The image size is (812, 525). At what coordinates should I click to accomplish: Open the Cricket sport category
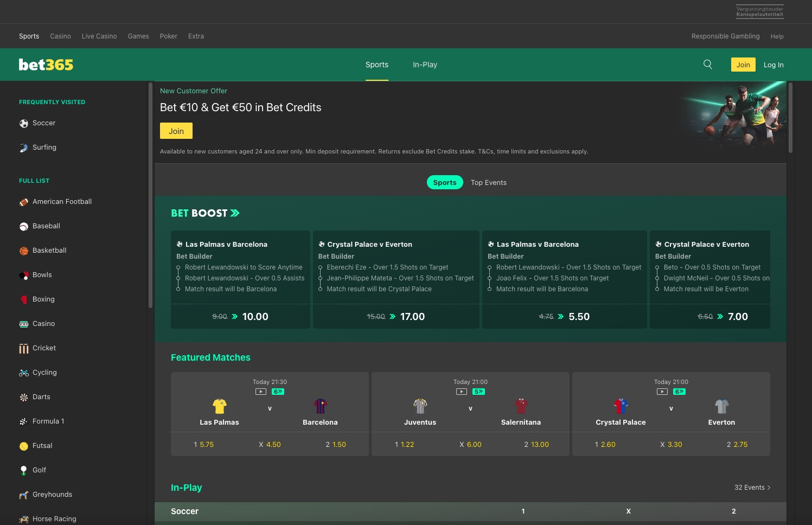click(44, 348)
